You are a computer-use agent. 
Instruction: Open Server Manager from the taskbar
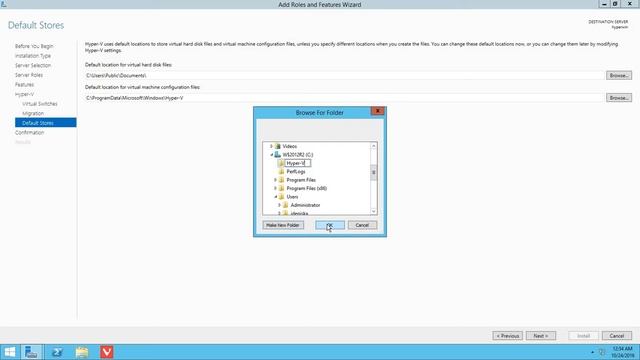pyautogui.click(x=31, y=352)
